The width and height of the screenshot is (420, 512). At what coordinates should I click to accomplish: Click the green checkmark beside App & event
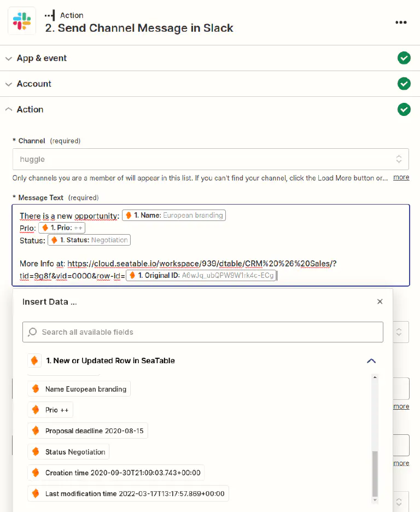[404, 58]
